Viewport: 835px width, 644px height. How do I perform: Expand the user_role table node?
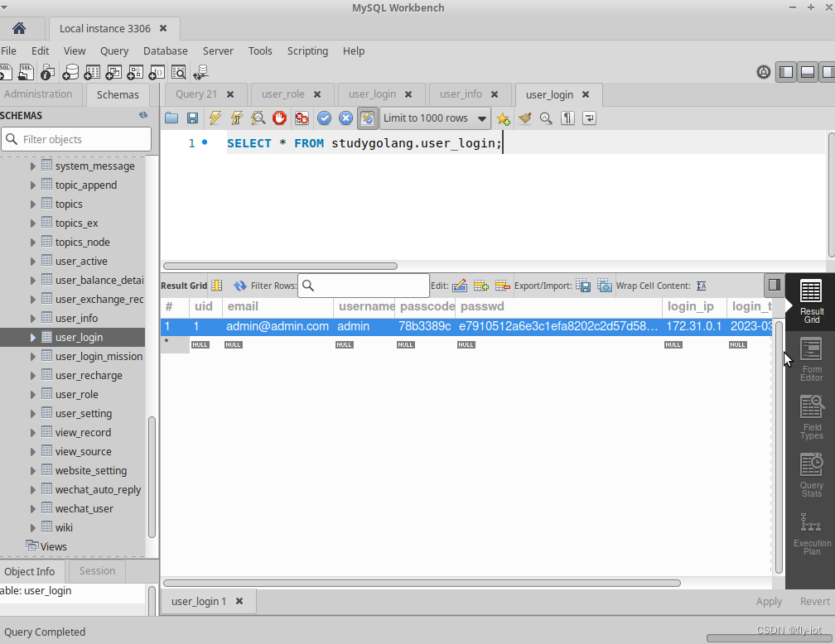32,394
